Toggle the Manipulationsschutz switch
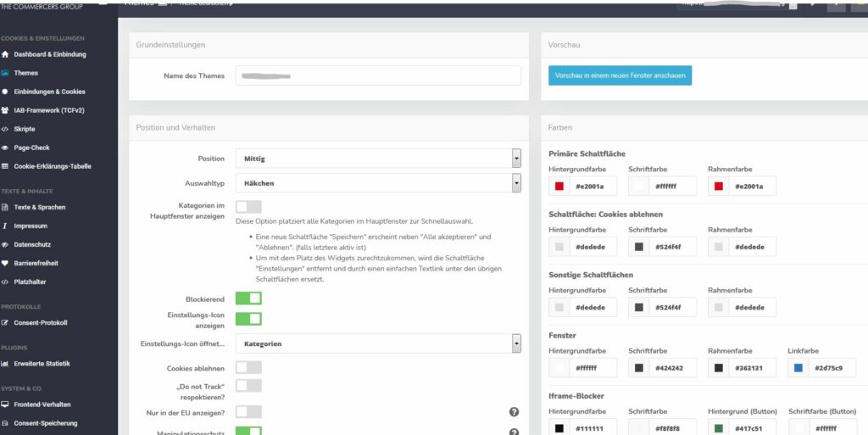Image resolution: width=868 pixels, height=435 pixels. point(248,431)
